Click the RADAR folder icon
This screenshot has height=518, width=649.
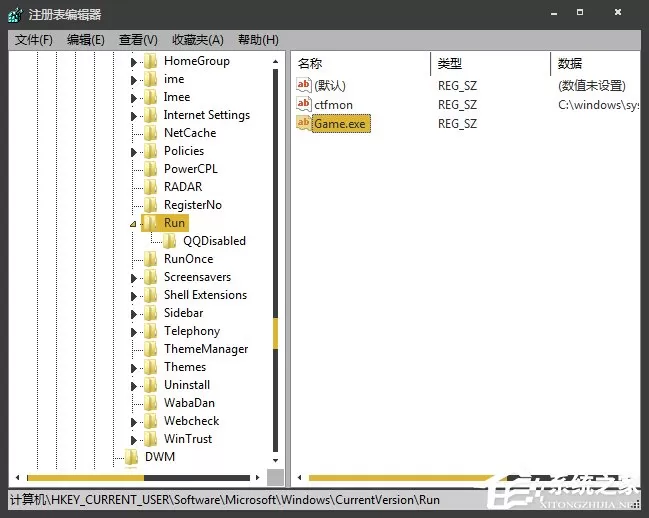[151, 187]
